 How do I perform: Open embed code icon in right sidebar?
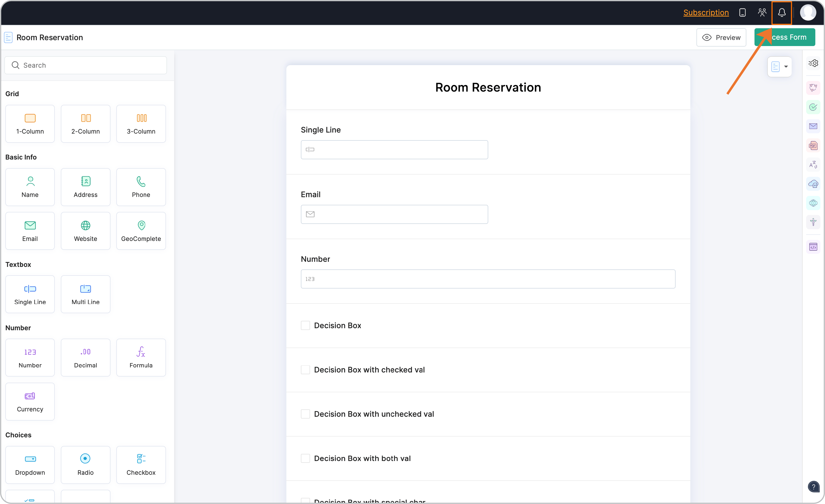pos(813,247)
